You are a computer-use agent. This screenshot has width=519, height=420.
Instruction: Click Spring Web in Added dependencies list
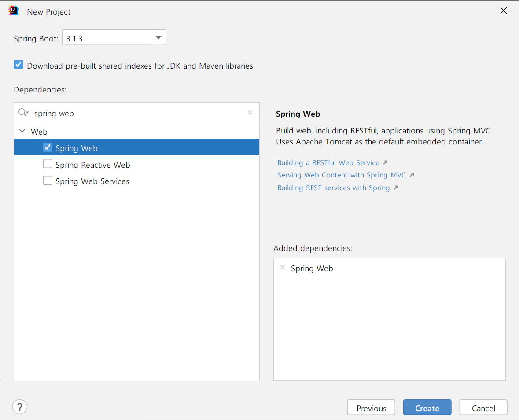[x=312, y=269]
